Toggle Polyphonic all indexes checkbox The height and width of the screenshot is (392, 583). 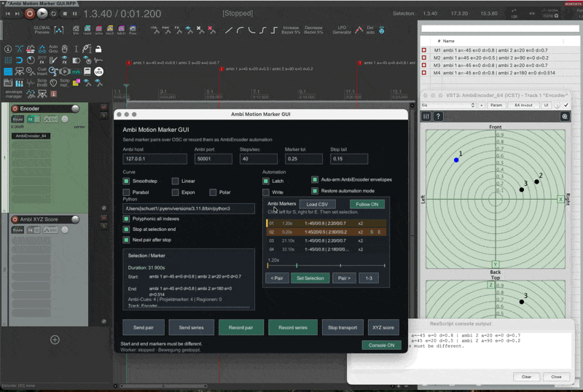pos(126,219)
